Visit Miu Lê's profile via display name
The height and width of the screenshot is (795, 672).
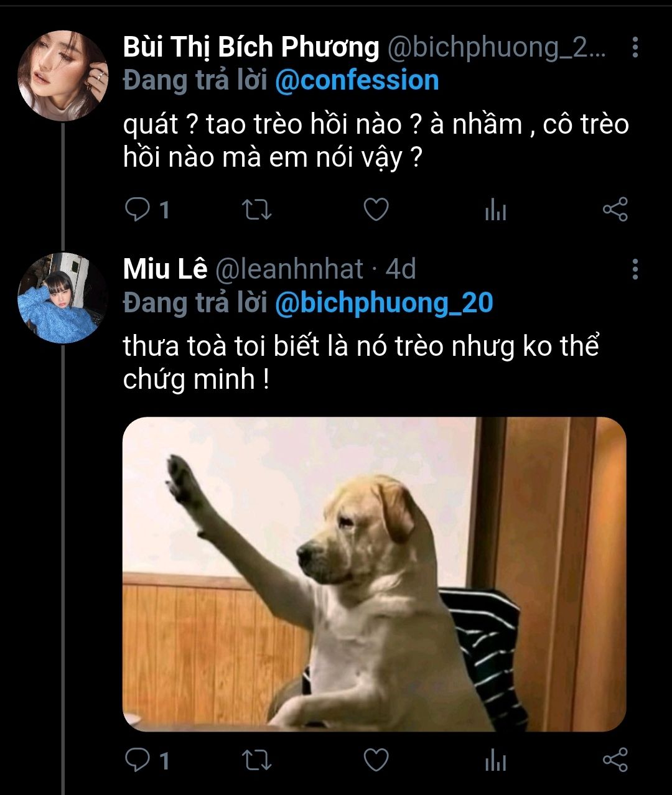[x=165, y=269]
